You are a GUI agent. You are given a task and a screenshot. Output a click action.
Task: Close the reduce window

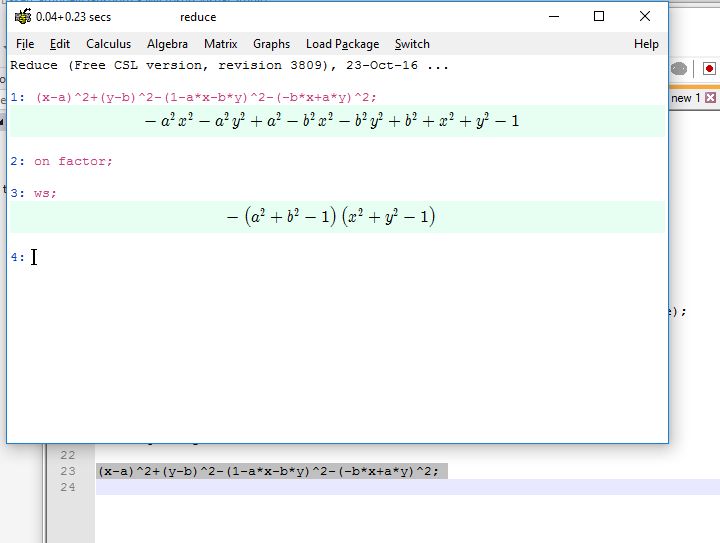pyautogui.click(x=645, y=17)
